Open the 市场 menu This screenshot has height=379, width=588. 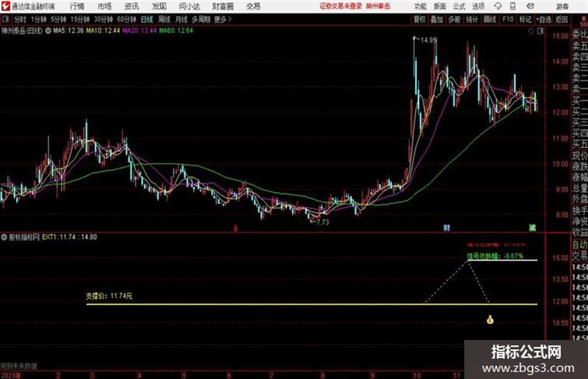(105, 6)
